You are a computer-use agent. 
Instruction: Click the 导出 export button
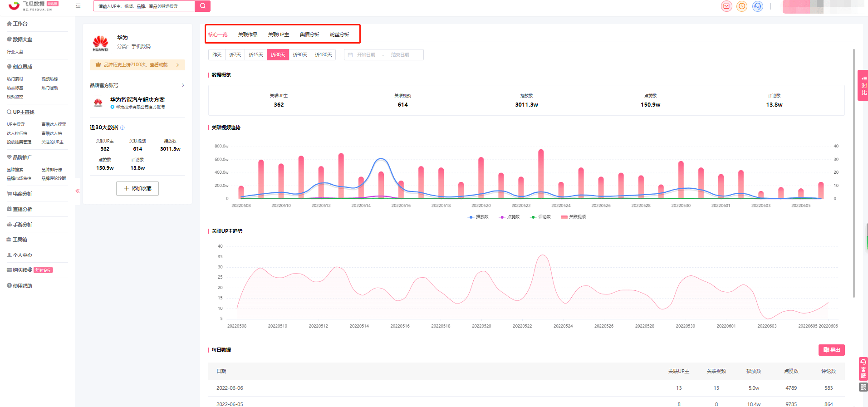tap(832, 350)
